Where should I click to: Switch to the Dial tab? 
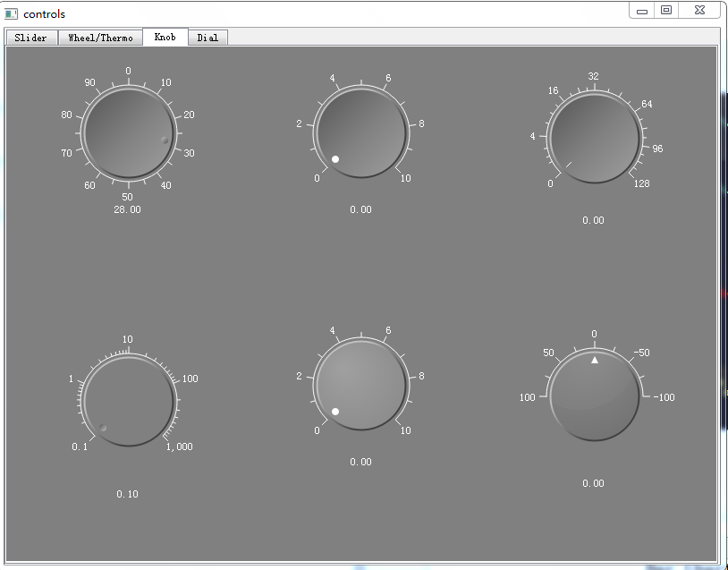point(207,38)
